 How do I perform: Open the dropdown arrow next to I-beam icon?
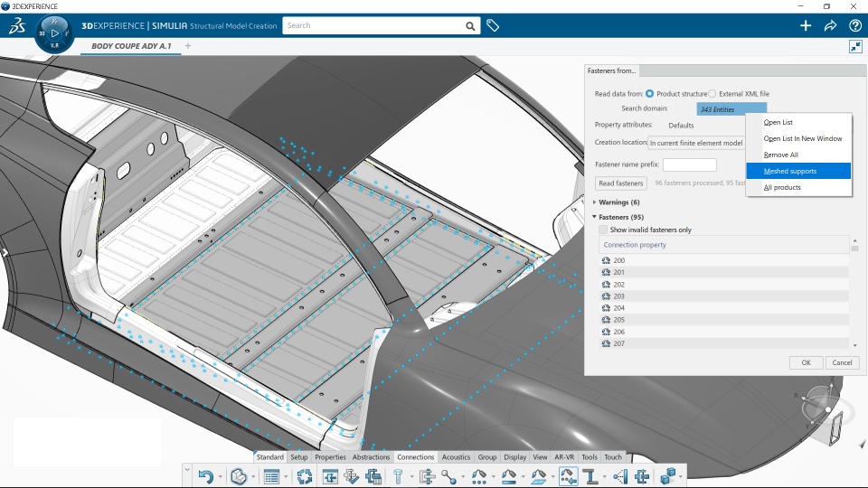pos(605,476)
